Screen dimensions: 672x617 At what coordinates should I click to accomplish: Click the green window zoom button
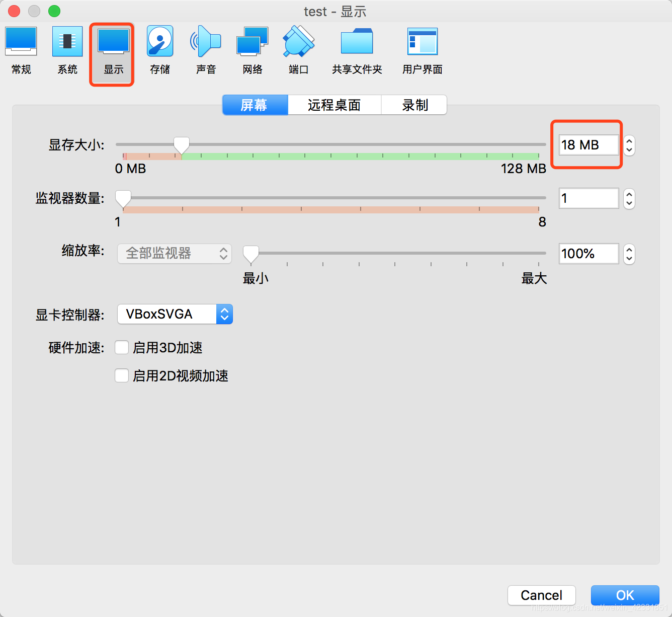pos(54,11)
